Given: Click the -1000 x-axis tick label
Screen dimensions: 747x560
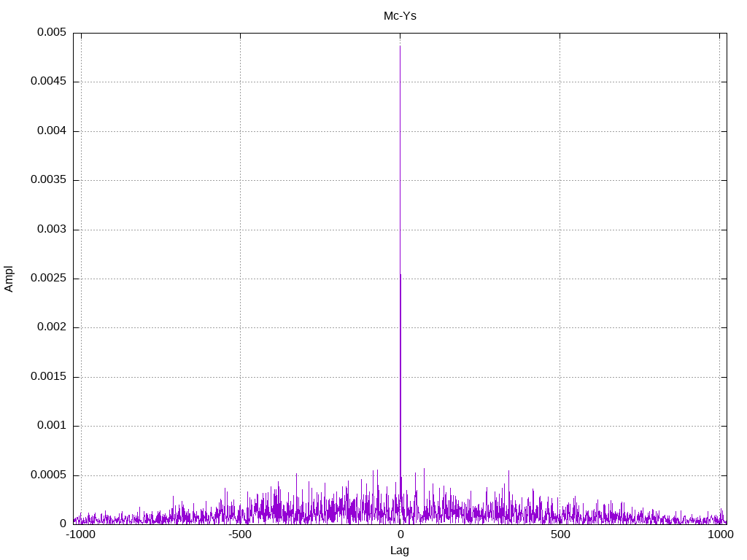Looking at the screenshot, I should pos(80,535).
